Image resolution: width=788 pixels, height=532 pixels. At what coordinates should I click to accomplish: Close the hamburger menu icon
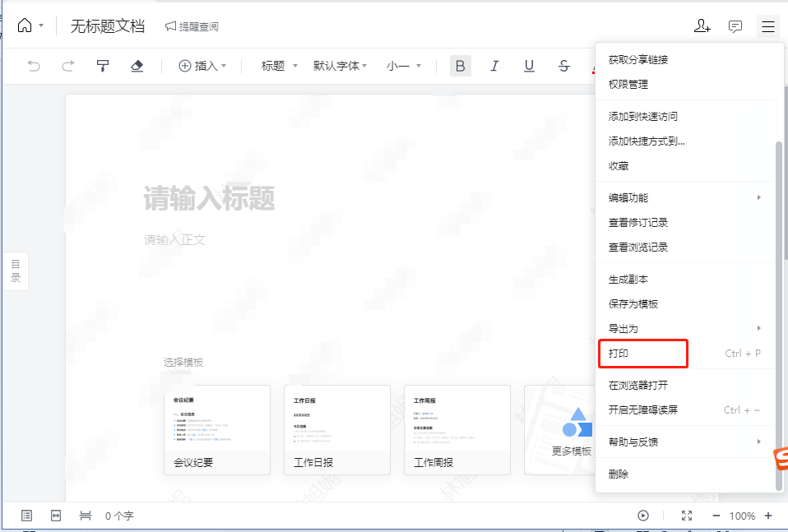(x=768, y=26)
